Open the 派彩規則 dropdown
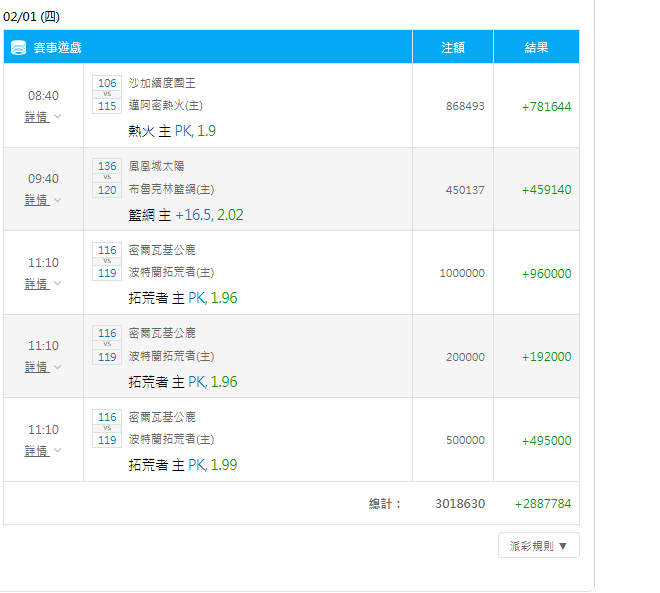 [x=538, y=545]
